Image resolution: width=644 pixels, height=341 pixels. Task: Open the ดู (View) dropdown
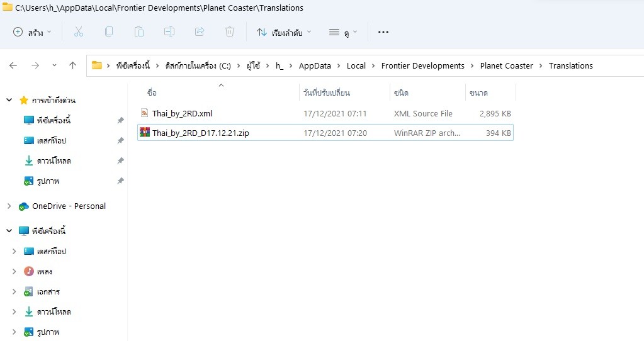pos(343,32)
